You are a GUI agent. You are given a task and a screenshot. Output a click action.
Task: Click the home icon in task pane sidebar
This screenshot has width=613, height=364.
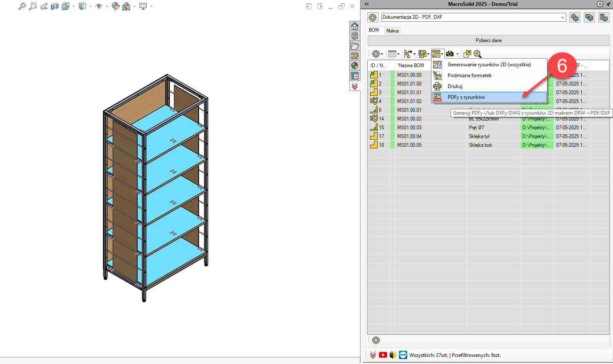355,26
